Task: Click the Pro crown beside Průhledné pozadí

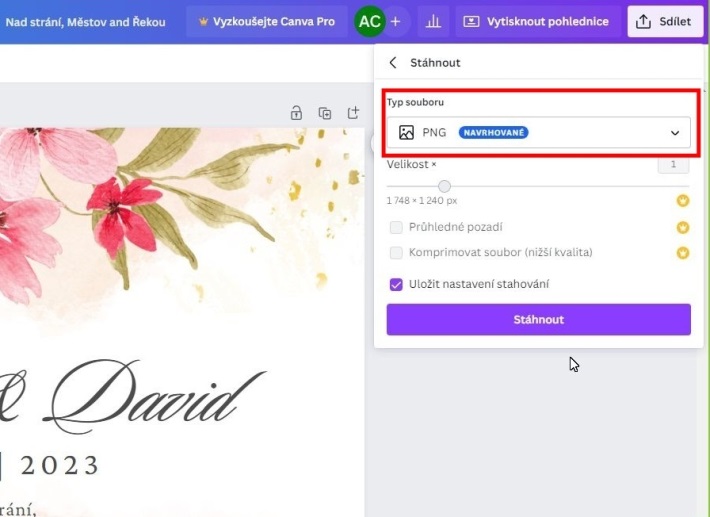Action: point(683,227)
